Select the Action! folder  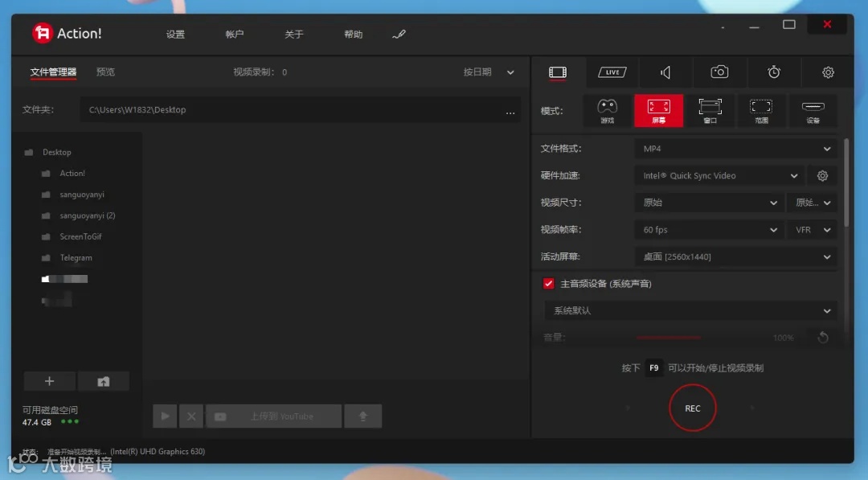(72, 174)
